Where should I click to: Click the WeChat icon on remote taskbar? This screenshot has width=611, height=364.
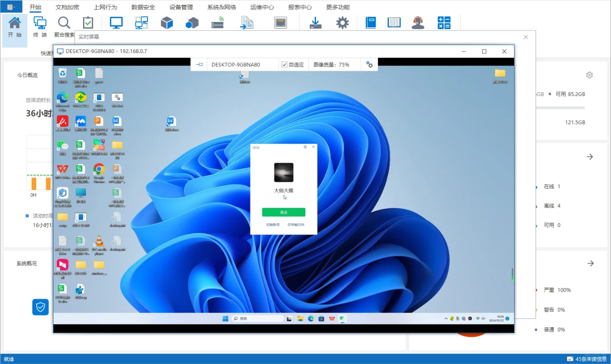342,319
